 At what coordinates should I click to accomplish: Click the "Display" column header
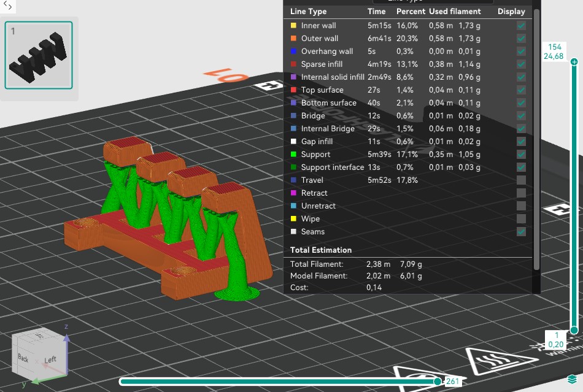[511, 12]
